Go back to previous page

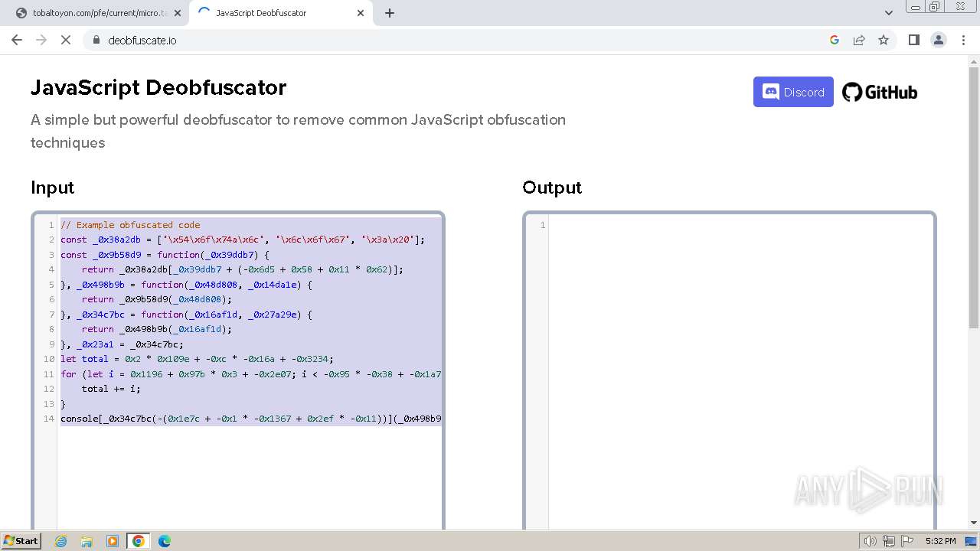(17, 40)
